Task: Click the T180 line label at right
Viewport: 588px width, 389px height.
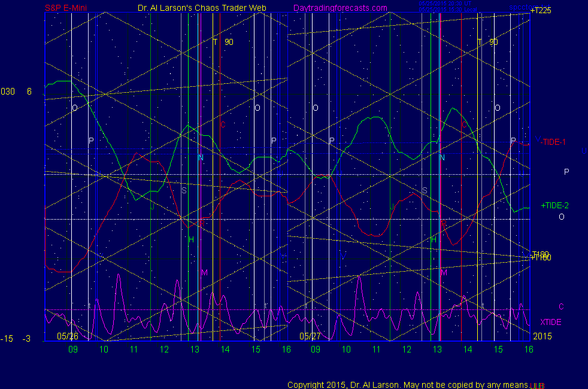Action: tap(541, 254)
